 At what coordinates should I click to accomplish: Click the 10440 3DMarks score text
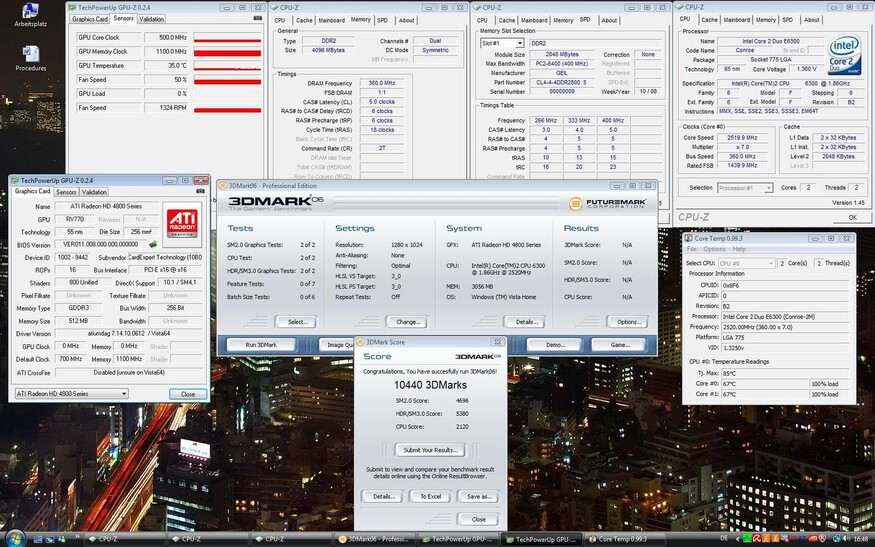(x=430, y=385)
